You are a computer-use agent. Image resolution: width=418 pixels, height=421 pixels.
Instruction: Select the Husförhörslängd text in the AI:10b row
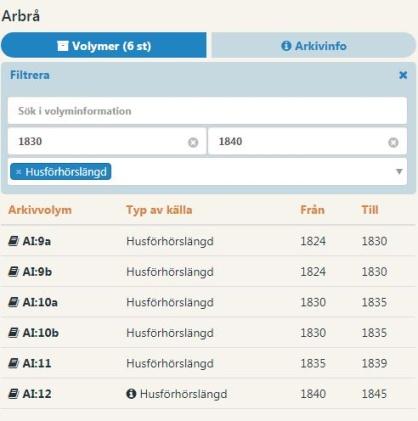tap(170, 333)
